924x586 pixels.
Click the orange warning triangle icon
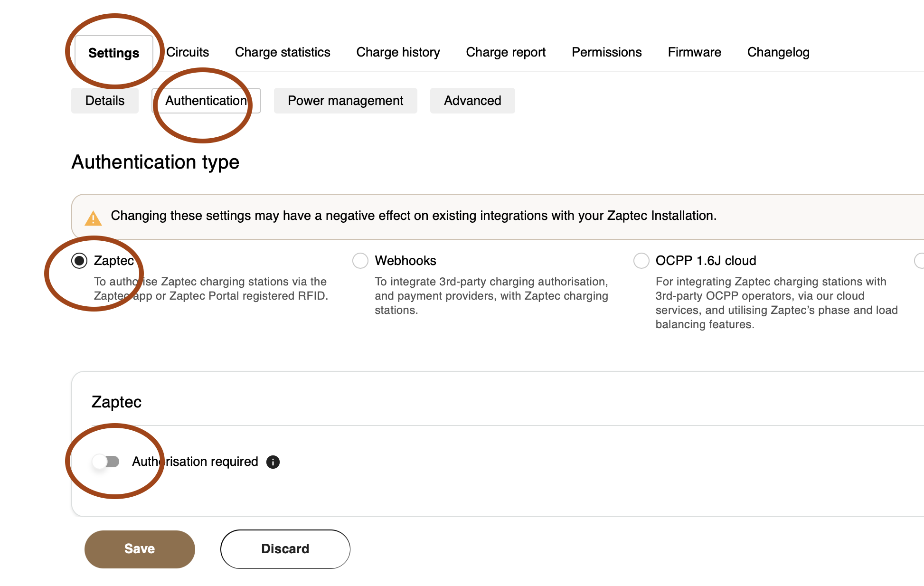(x=93, y=218)
